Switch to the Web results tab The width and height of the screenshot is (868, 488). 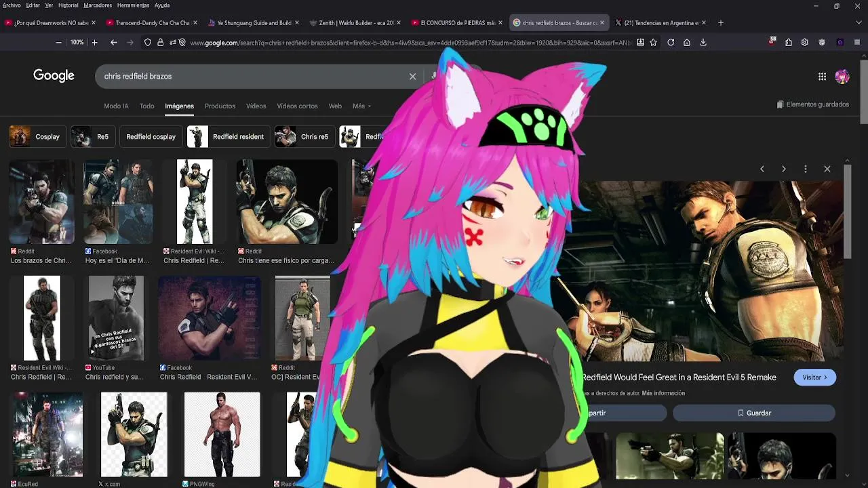click(x=335, y=106)
